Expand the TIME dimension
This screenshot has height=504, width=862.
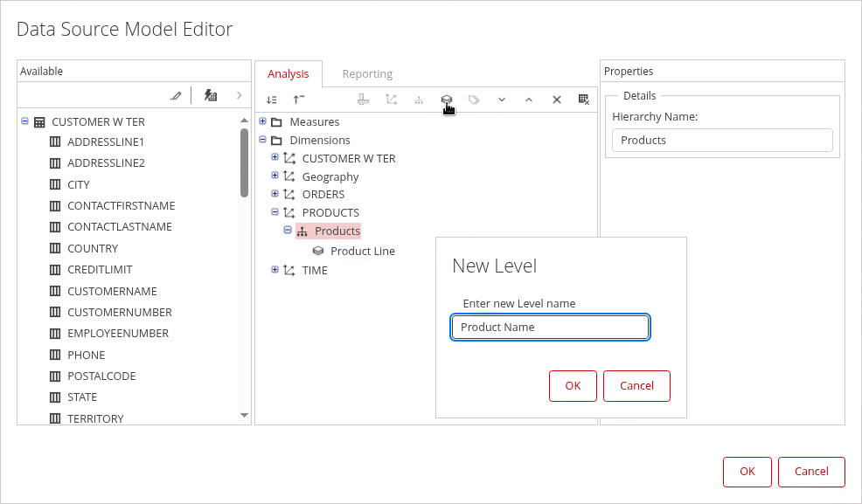(275, 270)
